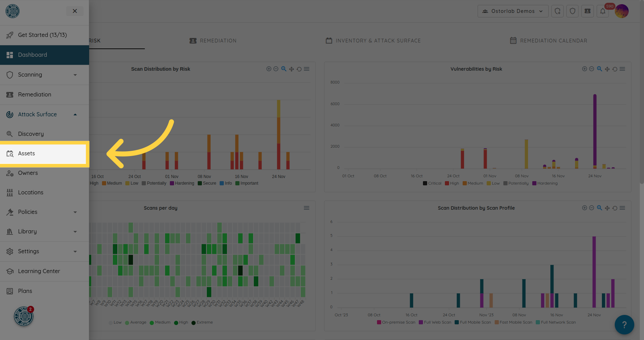Click the Medium color swatch in Scans per day legend
Screen dimensions: 644x340
152,323
